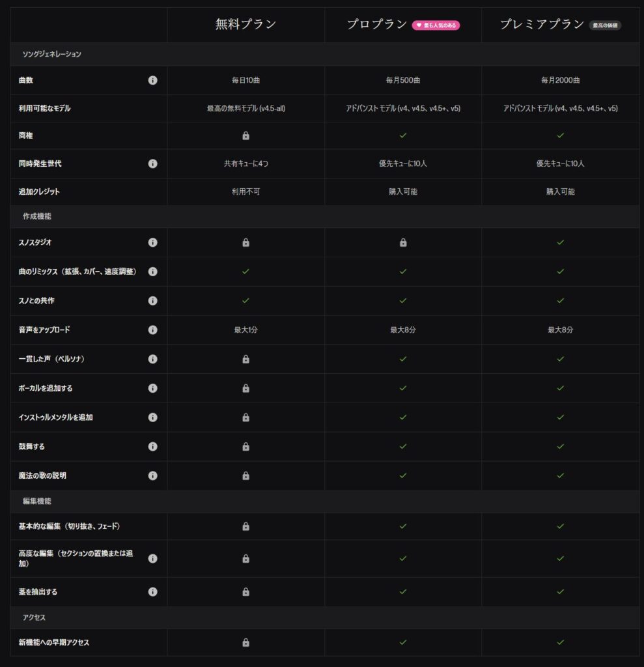Click info icon next to 曲数
The image size is (644, 667).
(152, 80)
